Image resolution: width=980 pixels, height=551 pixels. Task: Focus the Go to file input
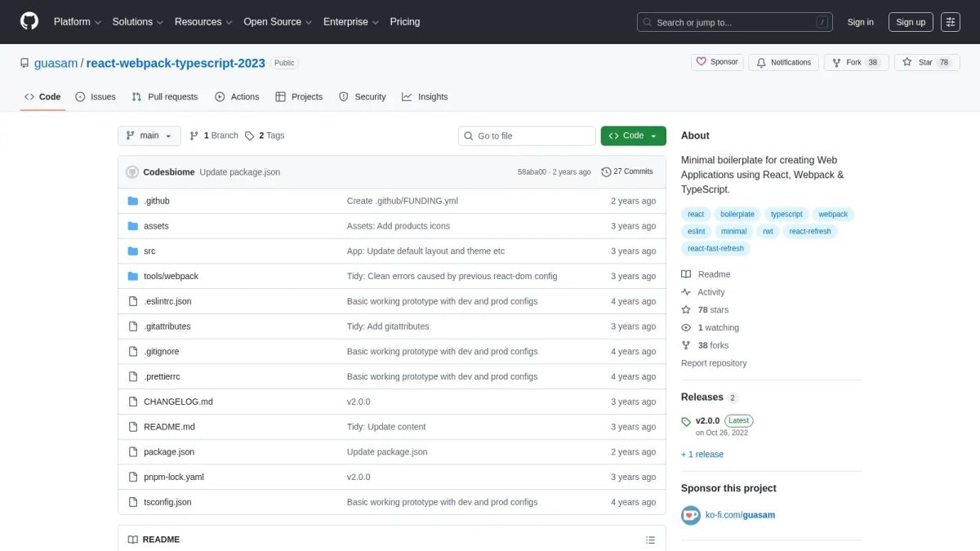click(527, 136)
